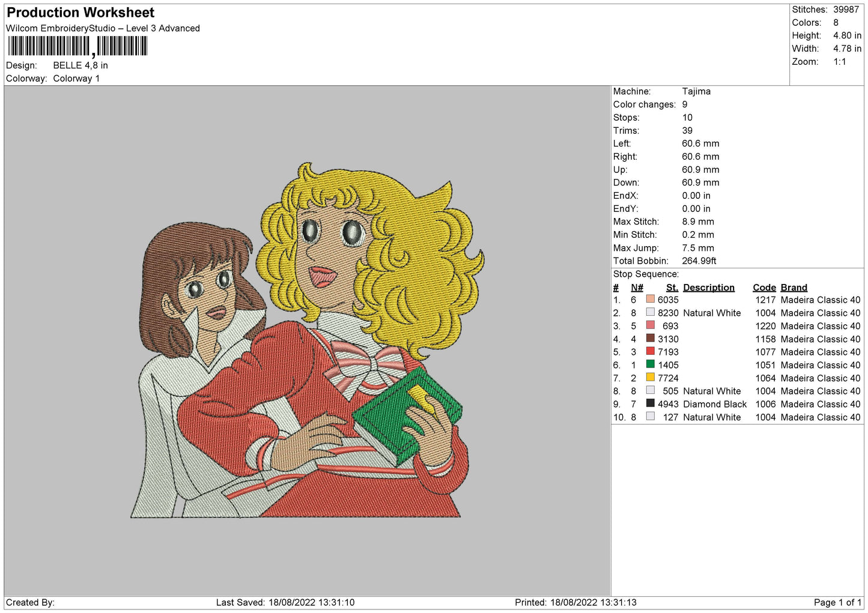Click the 'Left:' label
Image resolution: width=868 pixels, height=613 pixels.
pyautogui.click(x=622, y=143)
